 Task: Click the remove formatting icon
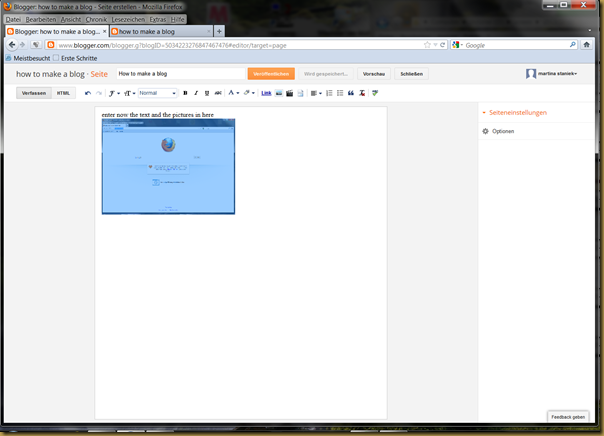coord(362,93)
